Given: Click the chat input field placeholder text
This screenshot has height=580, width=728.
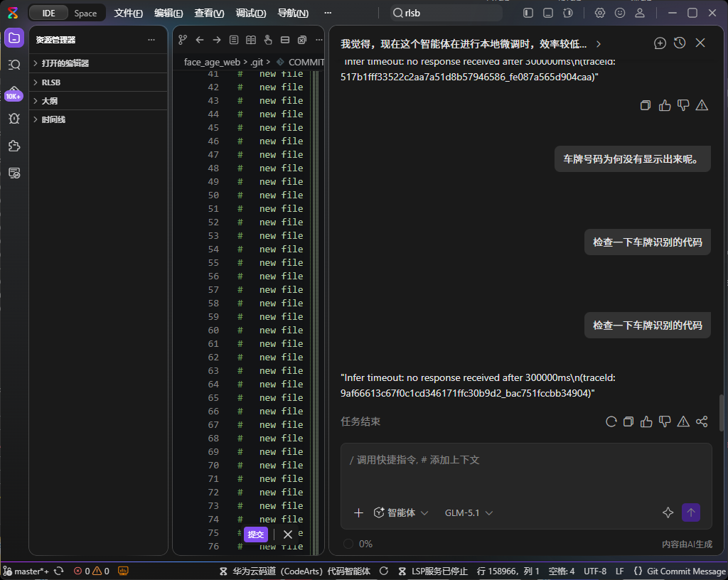Looking at the screenshot, I should (414, 460).
